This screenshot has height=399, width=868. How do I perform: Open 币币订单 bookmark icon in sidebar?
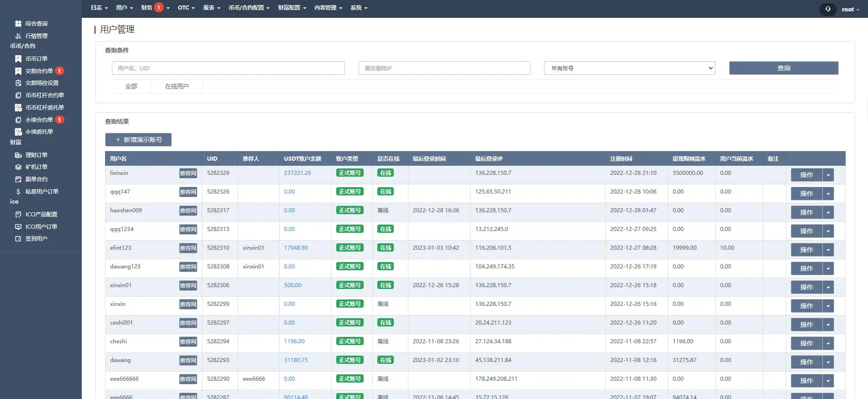pyautogui.click(x=18, y=59)
